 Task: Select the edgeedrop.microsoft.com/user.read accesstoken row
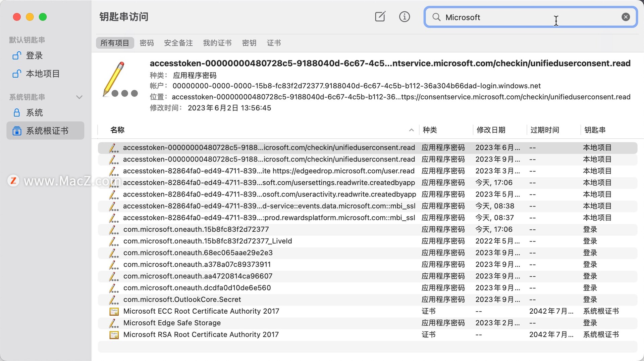tap(368, 171)
